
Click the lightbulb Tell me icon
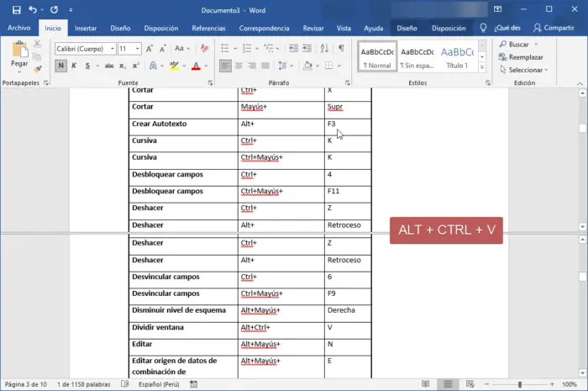483,28
